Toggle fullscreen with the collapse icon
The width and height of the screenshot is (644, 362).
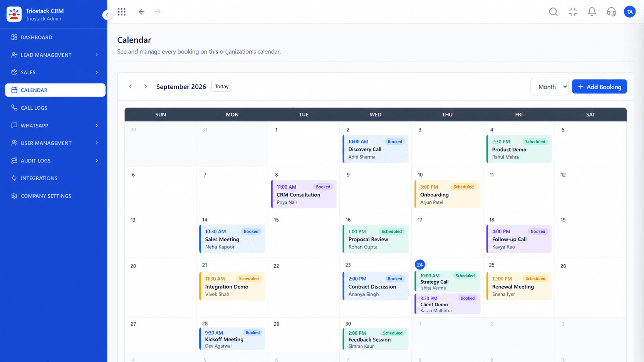(x=573, y=12)
